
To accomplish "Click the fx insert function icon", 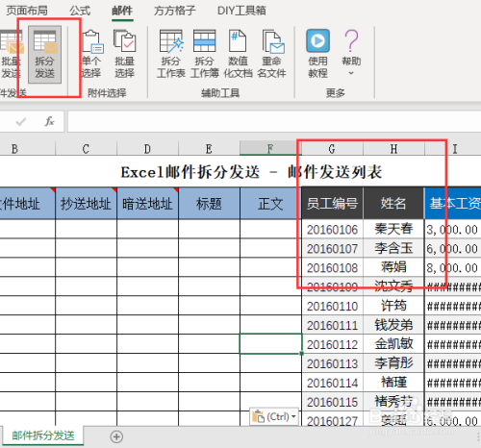I will 49,121.
